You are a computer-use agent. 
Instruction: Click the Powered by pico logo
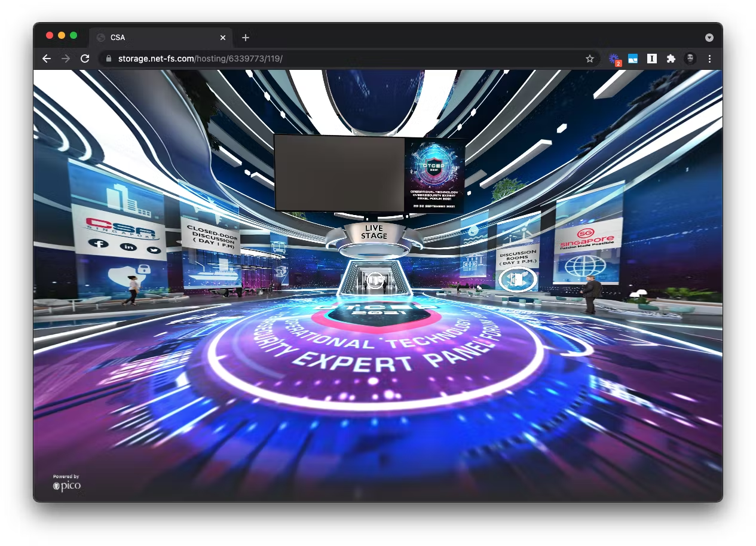[66, 483]
